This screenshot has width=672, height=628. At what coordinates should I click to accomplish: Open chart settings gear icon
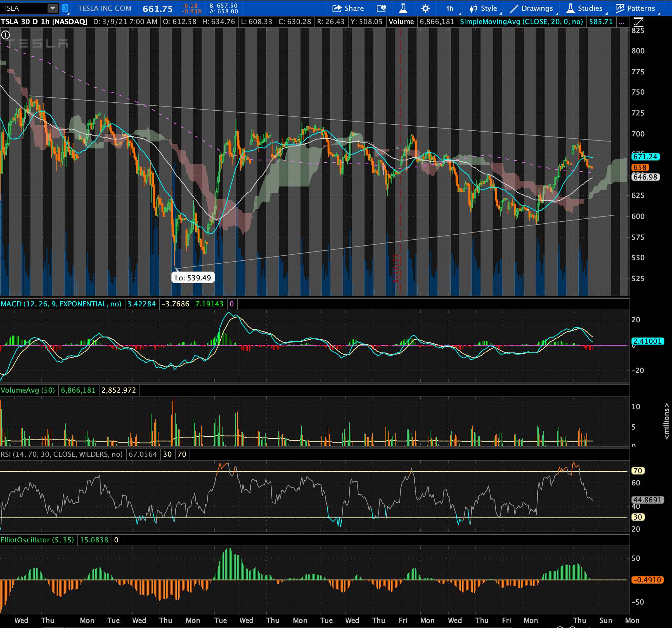(425, 8)
